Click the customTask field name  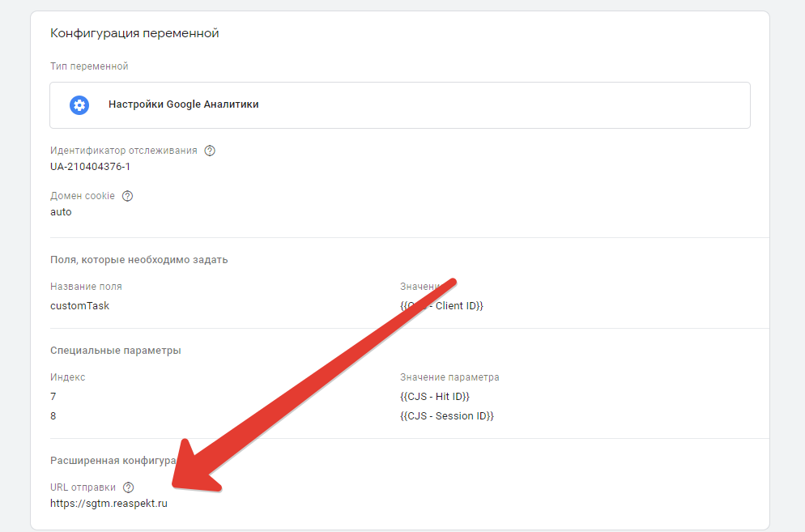(79, 306)
